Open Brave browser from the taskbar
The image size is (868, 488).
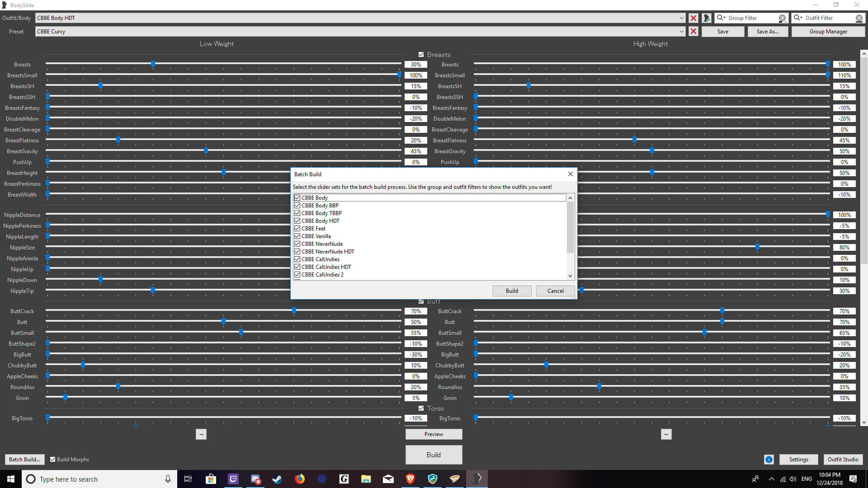tap(410, 479)
